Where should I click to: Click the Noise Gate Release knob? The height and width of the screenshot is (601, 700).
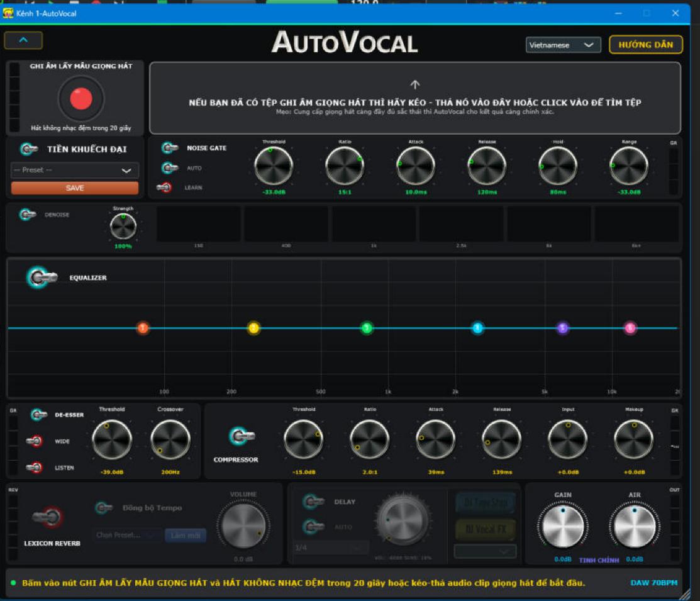[x=487, y=166]
